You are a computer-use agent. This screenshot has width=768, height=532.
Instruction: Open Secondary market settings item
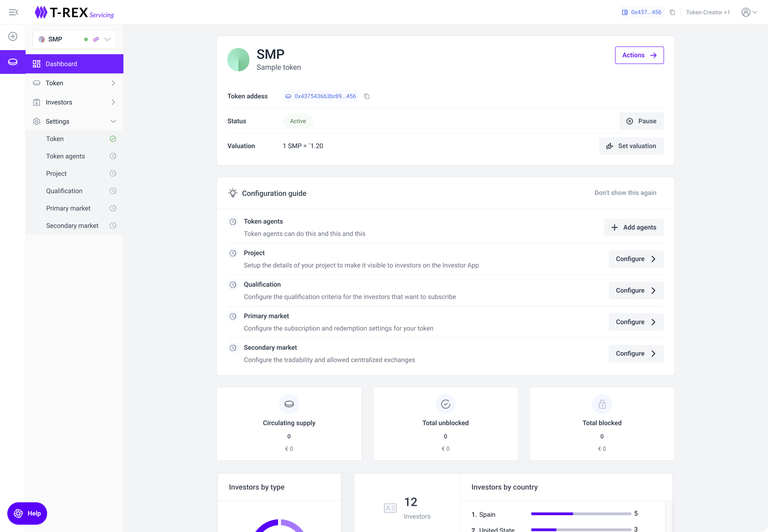tap(72, 226)
